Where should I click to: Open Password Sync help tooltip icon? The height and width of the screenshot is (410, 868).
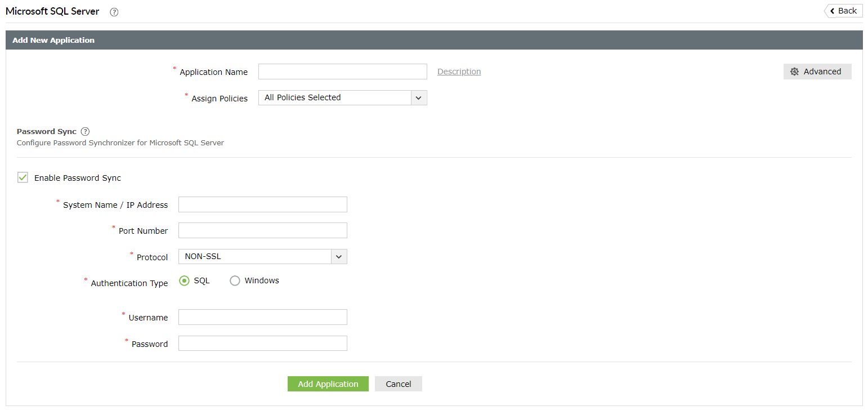[x=85, y=131]
